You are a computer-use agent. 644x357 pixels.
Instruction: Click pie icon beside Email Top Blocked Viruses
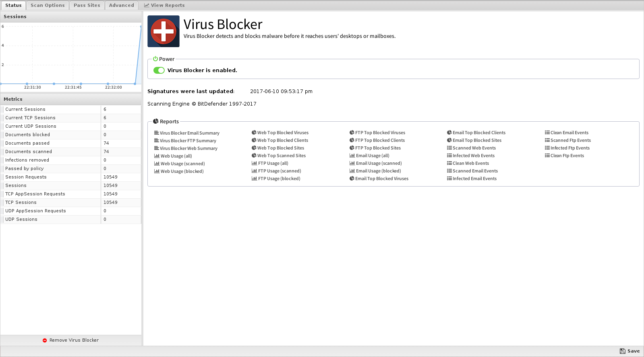[x=352, y=178]
